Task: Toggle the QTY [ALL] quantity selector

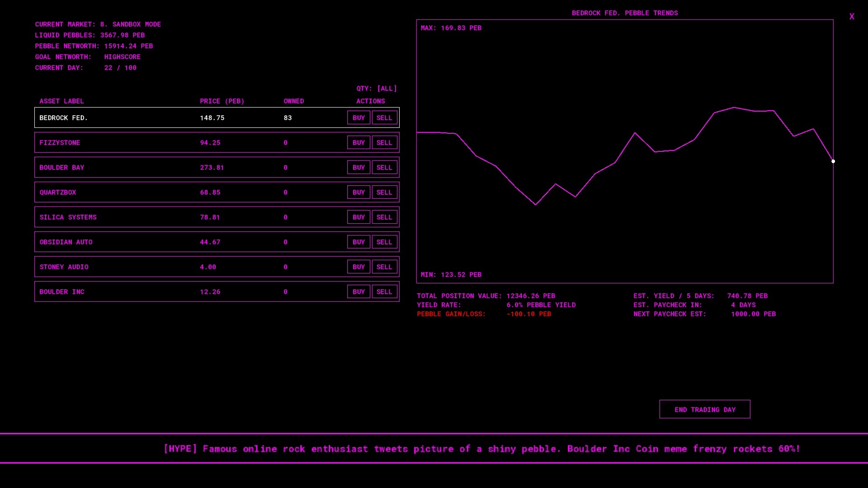Action: tap(377, 89)
